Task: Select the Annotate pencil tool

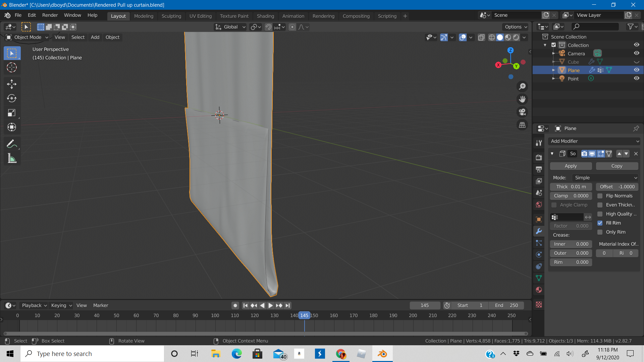Action: pyautogui.click(x=12, y=144)
